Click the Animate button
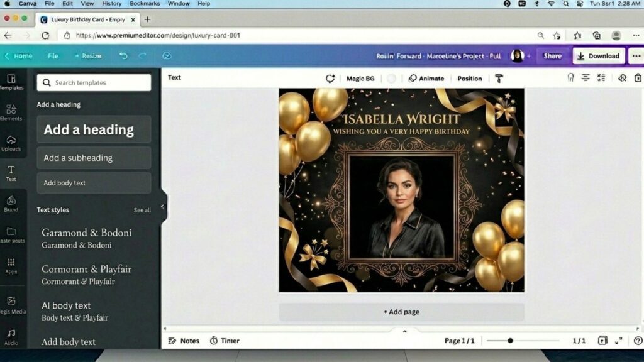The height and width of the screenshot is (362, 644). 426,79
